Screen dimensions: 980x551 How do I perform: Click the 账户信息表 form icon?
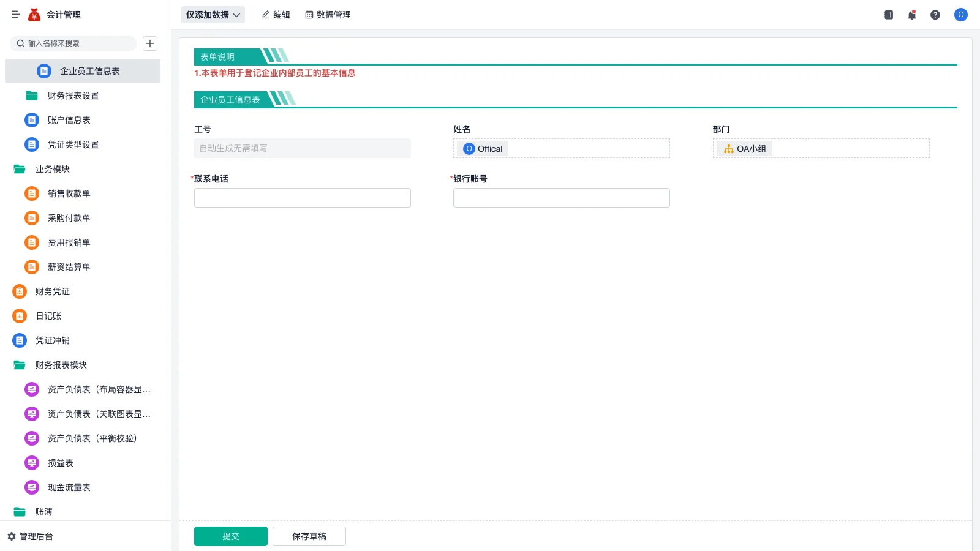click(x=32, y=120)
